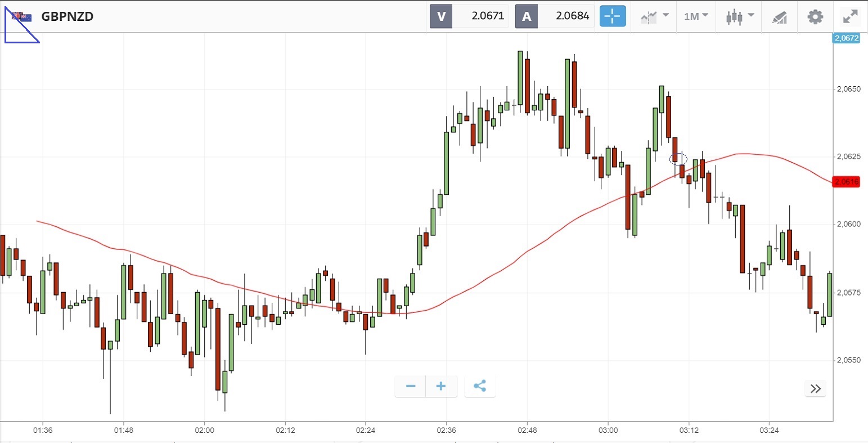Toggle the crosshair cursor button
868x443 pixels.
tap(612, 16)
